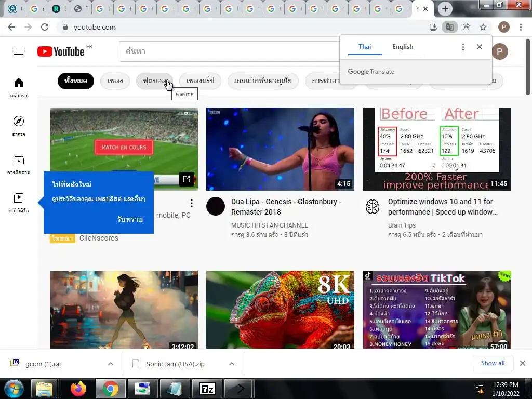The width and height of the screenshot is (532, 399).
Task: Open new tab with plus button
Action: pos(445,9)
